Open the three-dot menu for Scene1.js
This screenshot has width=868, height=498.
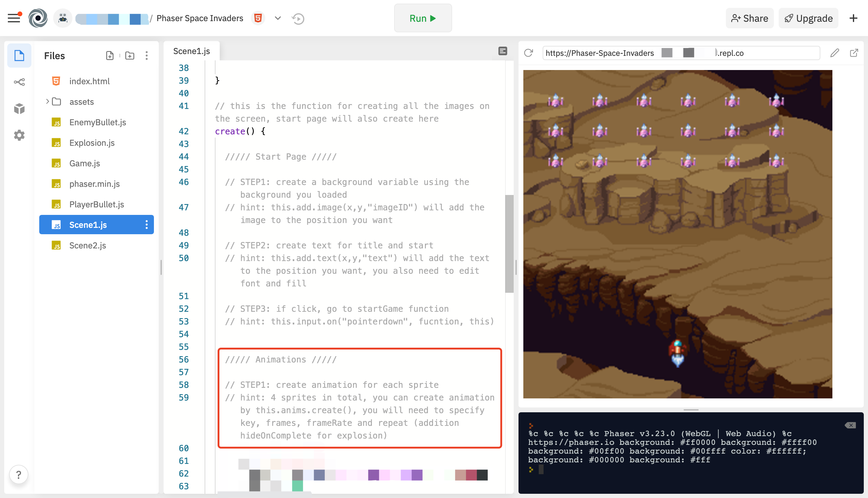tap(147, 225)
